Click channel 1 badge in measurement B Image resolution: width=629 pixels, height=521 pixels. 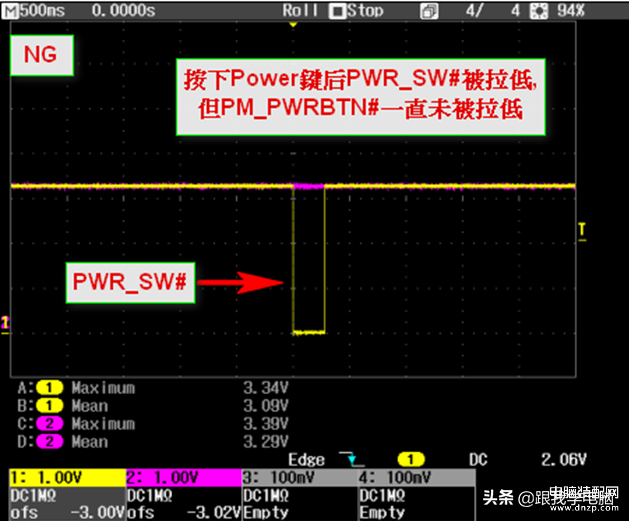pos(49,406)
